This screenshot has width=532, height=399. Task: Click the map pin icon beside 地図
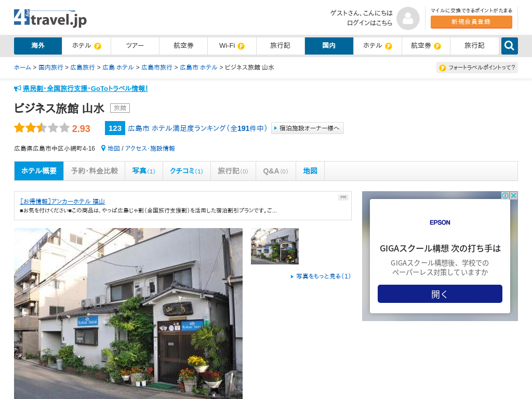click(103, 148)
